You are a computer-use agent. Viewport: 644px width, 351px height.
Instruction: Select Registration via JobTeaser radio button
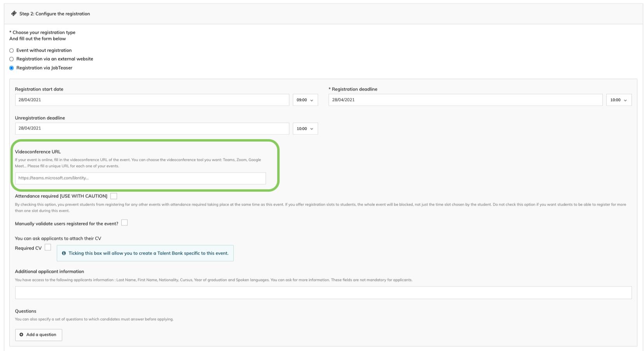coord(12,68)
